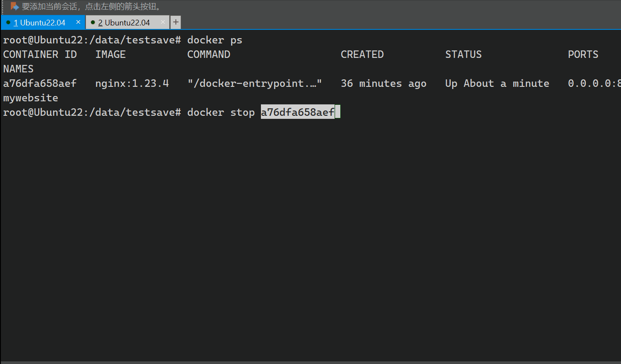Switch to the 2 Ubuntu22.04 tab
This screenshot has height=364, width=621.
click(x=127, y=22)
